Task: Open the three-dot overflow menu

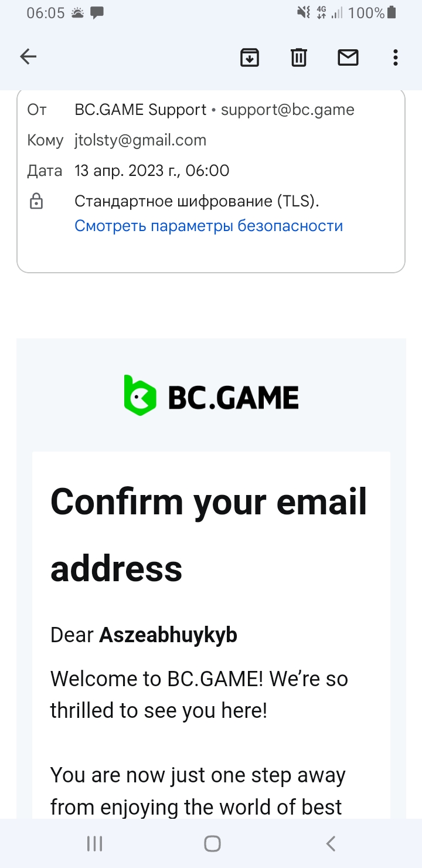Action: click(396, 57)
